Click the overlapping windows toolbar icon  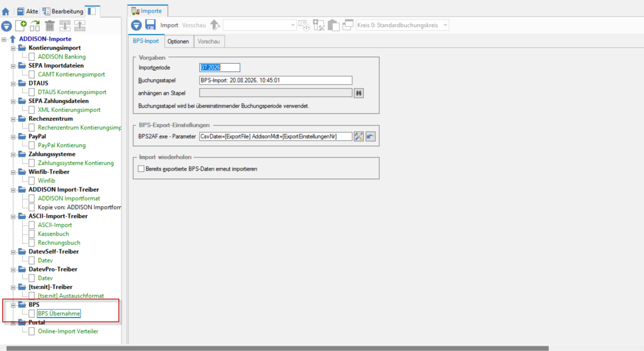click(x=348, y=25)
